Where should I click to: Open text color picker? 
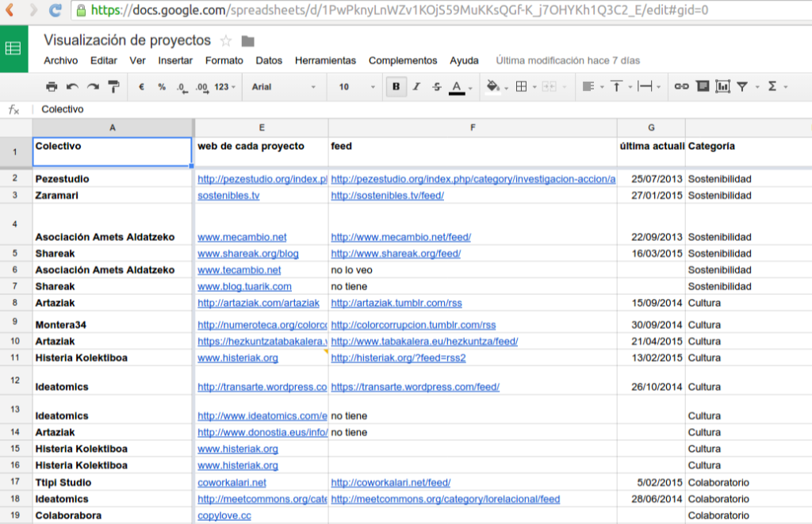[456, 87]
